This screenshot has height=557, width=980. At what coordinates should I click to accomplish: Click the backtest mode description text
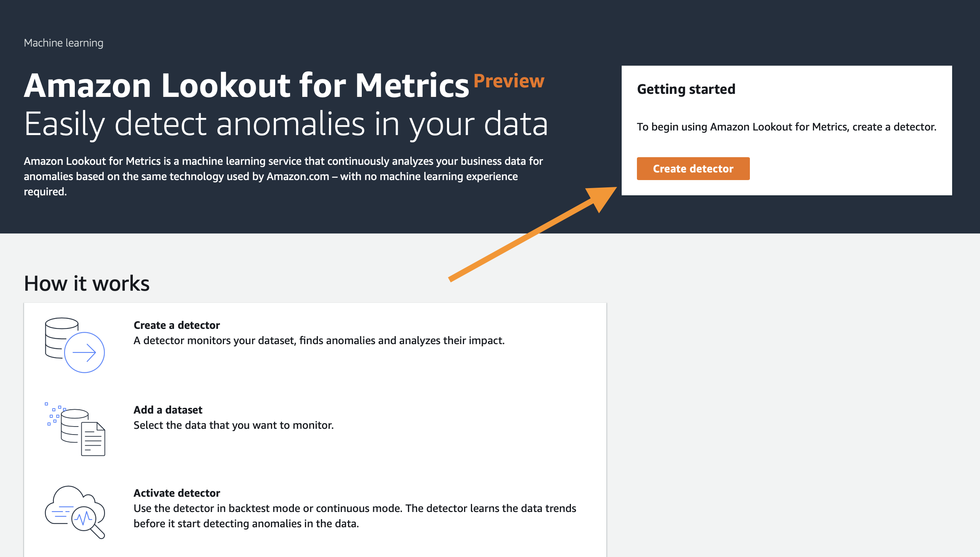[355, 516]
